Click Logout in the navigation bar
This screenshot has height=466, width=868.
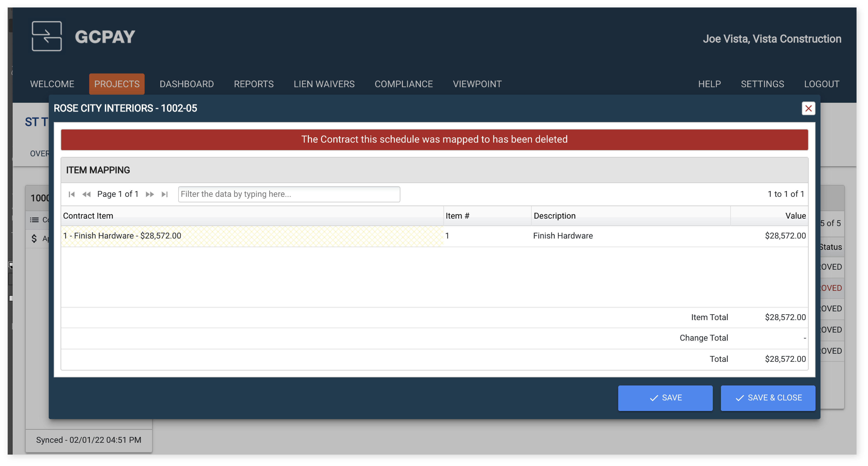click(822, 84)
